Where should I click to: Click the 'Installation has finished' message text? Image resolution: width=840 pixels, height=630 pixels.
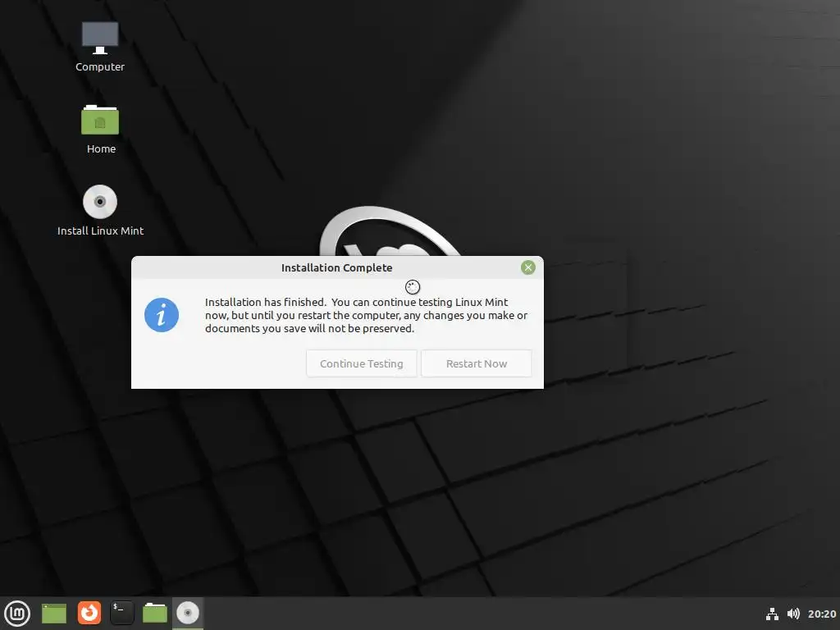tap(367, 315)
